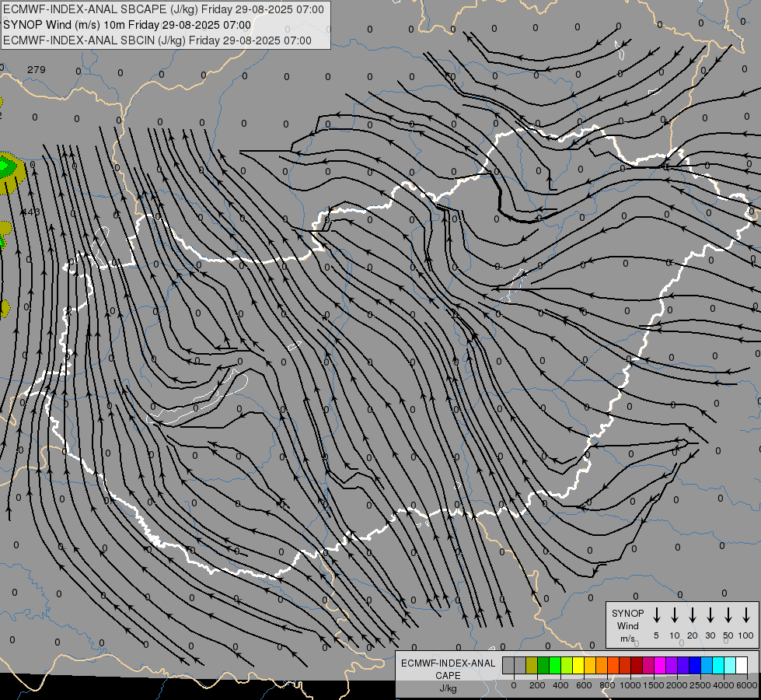
Task: Click the 6000 tick label in the CAPE legend
Action: pos(747,685)
